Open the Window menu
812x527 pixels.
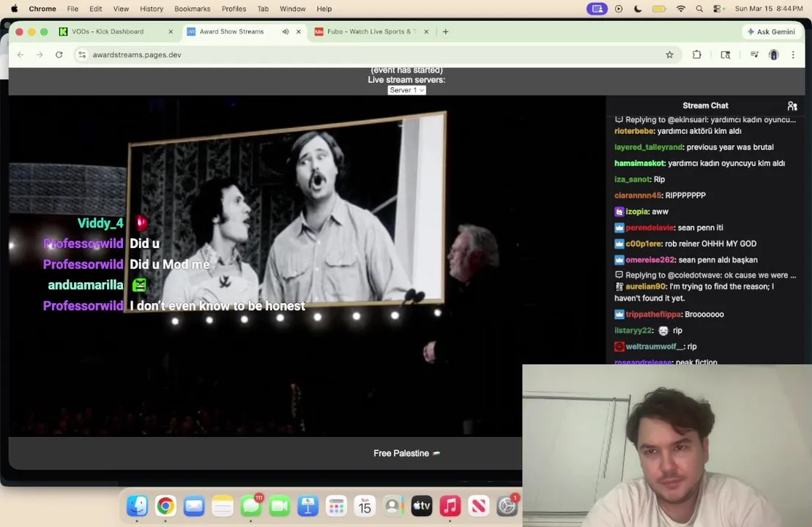click(x=293, y=9)
